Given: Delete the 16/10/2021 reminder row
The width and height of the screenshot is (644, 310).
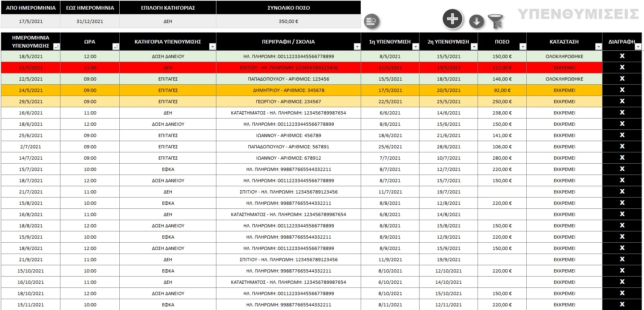Looking at the screenshot, I should point(622,282).
